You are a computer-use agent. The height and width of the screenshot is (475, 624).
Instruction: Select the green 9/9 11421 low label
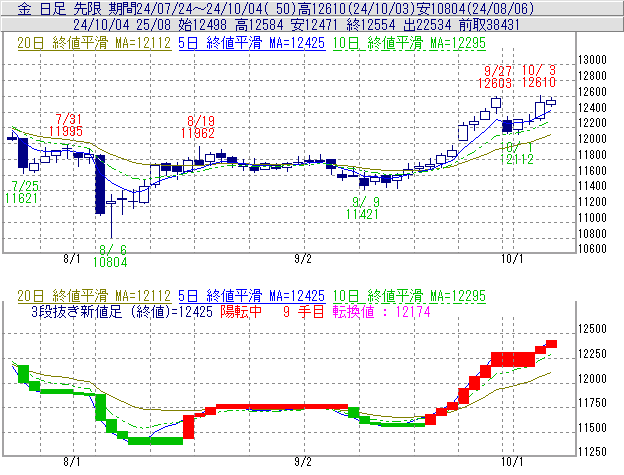click(x=362, y=208)
